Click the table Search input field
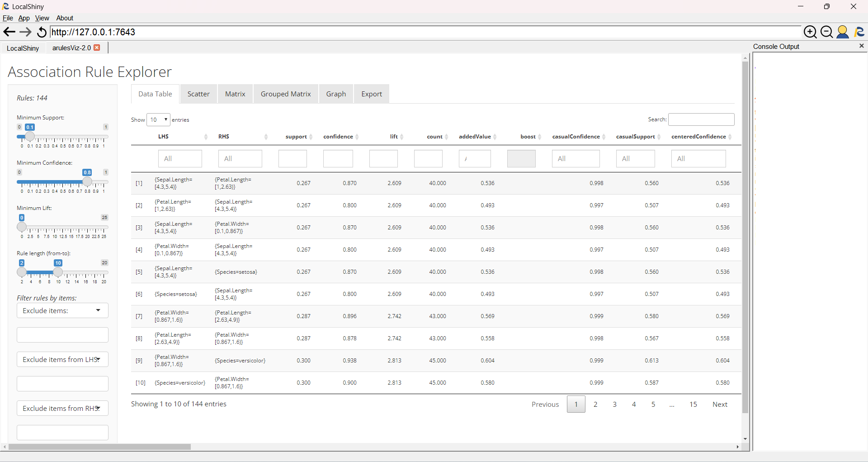Viewport: 868px width, 462px height. (x=701, y=119)
